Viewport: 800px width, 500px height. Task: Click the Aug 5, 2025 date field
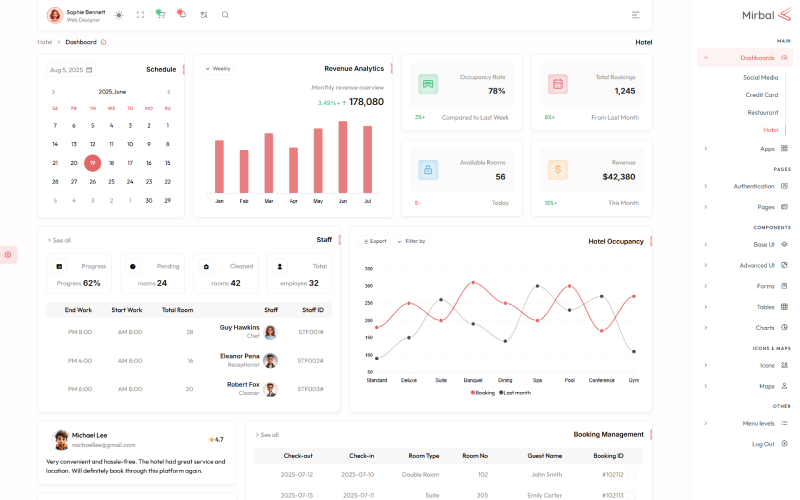(x=70, y=70)
